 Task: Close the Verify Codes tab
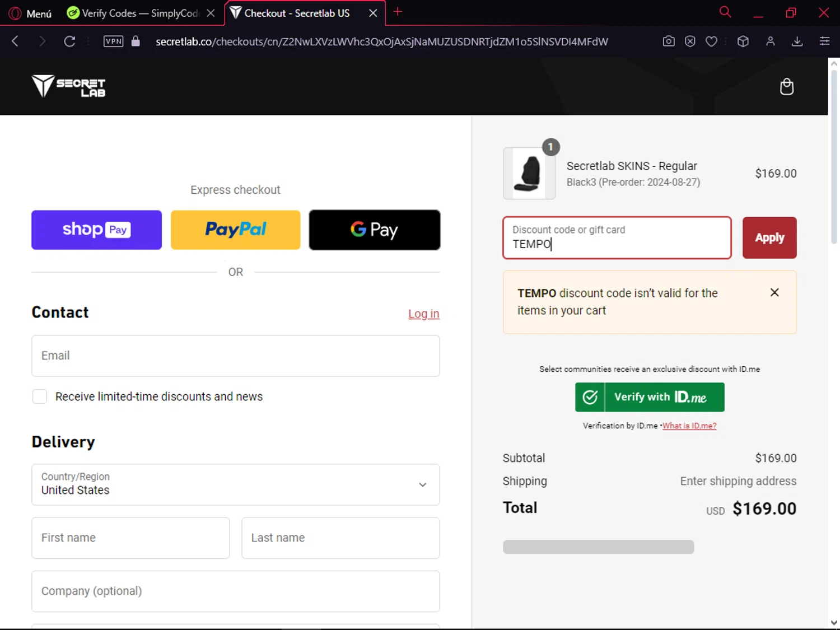pyautogui.click(x=211, y=13)
